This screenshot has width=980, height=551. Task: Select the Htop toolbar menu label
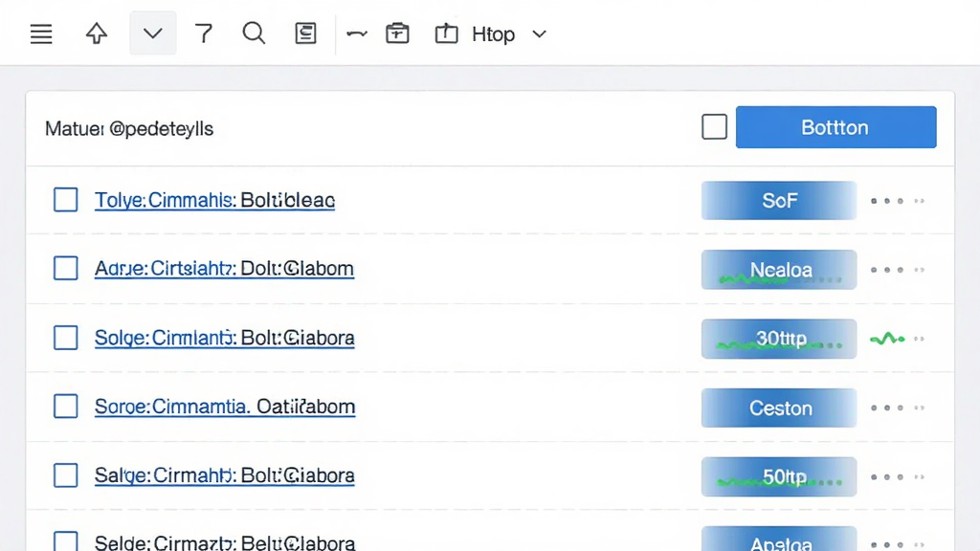[x=493, y=33]
